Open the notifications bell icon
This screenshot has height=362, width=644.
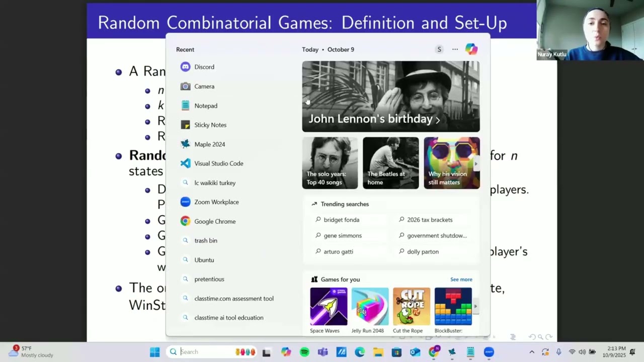632,352
